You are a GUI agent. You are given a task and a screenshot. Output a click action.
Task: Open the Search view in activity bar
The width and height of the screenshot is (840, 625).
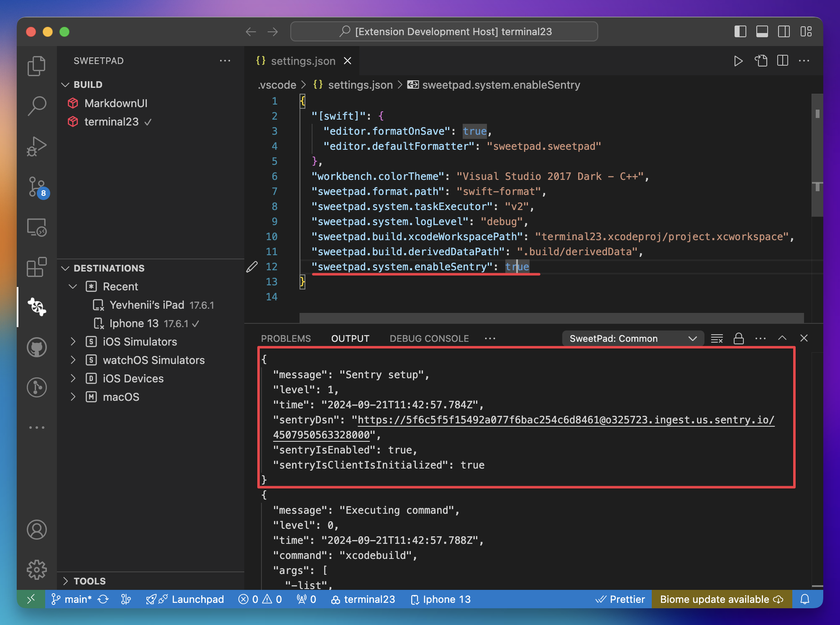point(37,106)
